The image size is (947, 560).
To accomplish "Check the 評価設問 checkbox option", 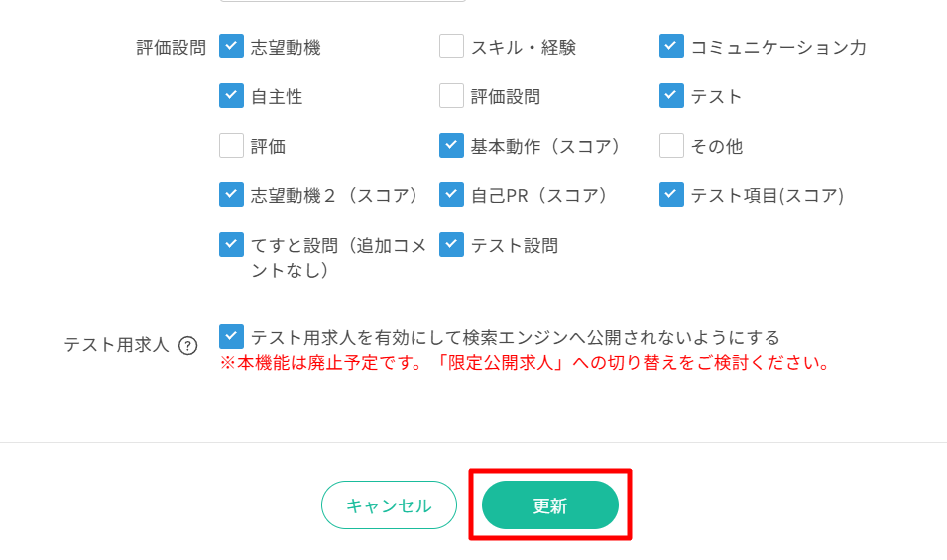I will click(x=451, y=96).
